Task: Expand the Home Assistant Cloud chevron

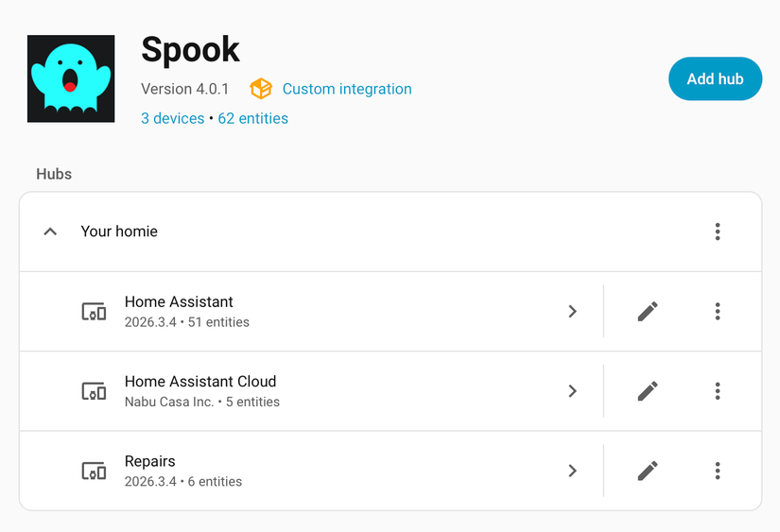Action: (573, 391)
